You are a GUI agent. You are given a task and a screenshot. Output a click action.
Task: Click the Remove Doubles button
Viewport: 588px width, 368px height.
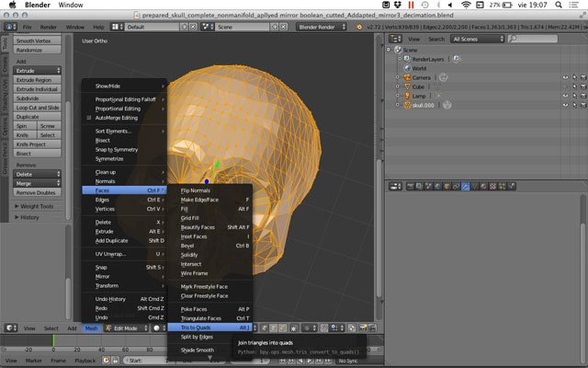tap(37, 192)
